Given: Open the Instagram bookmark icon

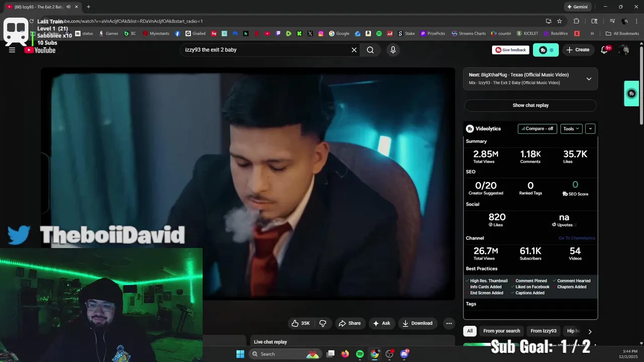Looking at the screenshot, I should point(321,34).
